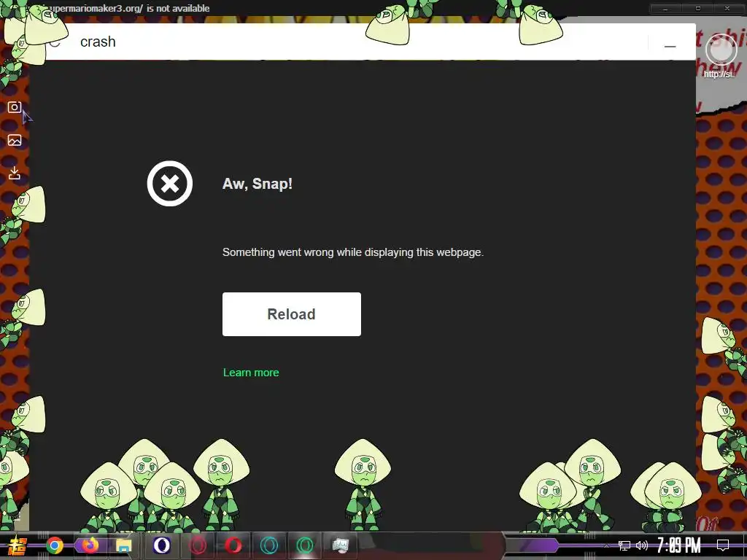Open the notification center icon
This screenshot has height=560, width=747.
723,545
